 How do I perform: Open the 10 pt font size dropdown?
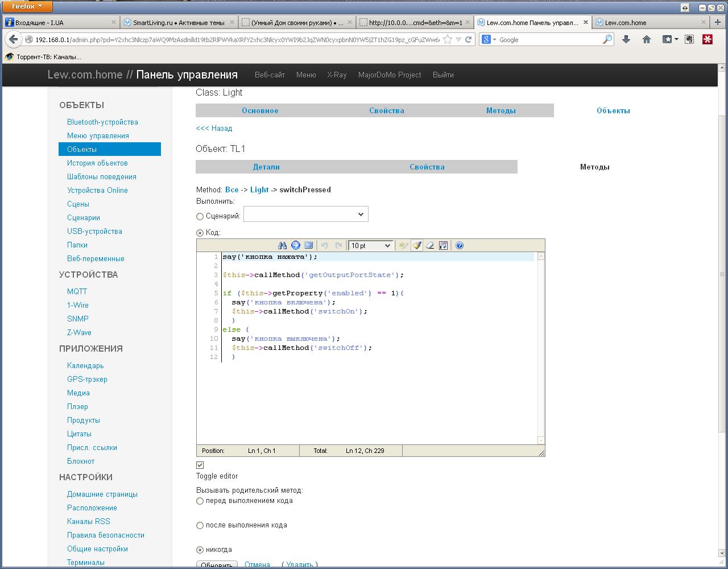370,245
